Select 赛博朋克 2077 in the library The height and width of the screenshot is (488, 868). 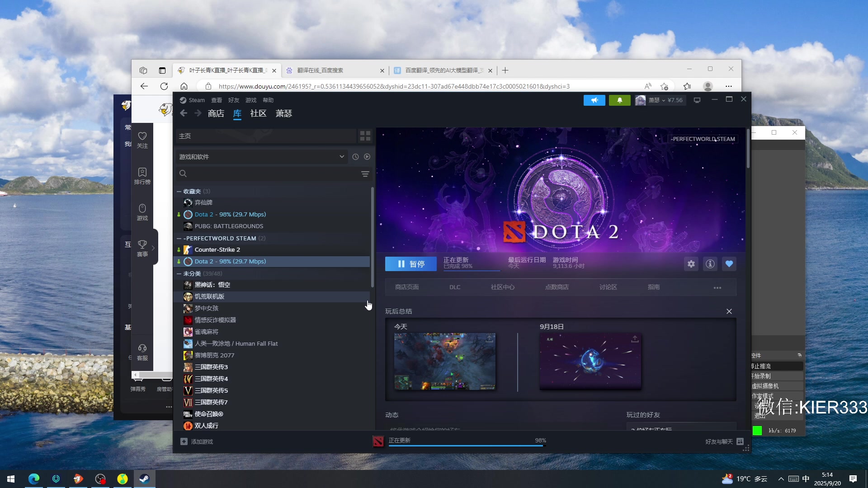pyautogui.click(x=272, y=356)
